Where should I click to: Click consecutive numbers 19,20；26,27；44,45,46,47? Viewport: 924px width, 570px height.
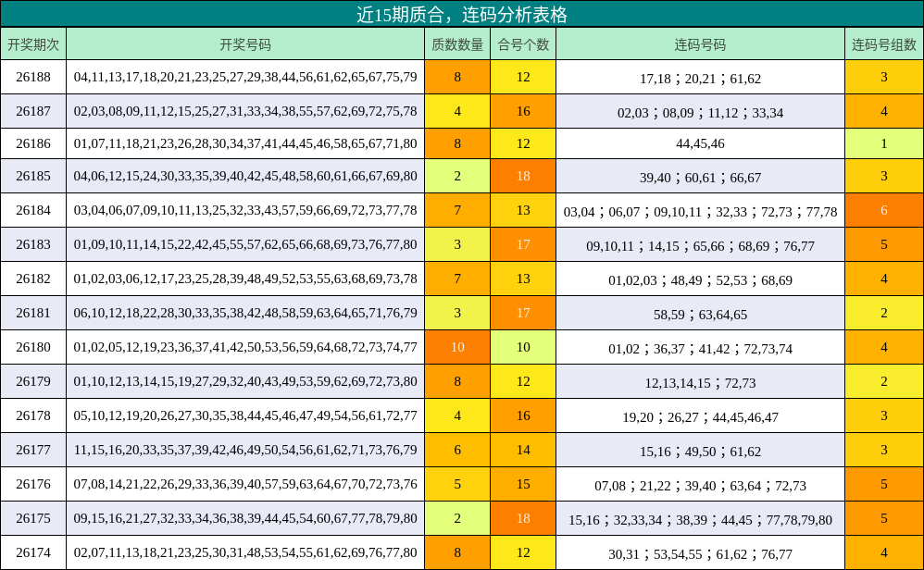click(x=700, y=417)
